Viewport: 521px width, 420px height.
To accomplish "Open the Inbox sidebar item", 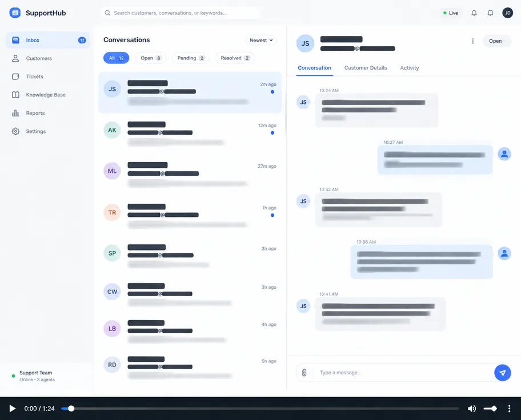I will click(48, 40).
